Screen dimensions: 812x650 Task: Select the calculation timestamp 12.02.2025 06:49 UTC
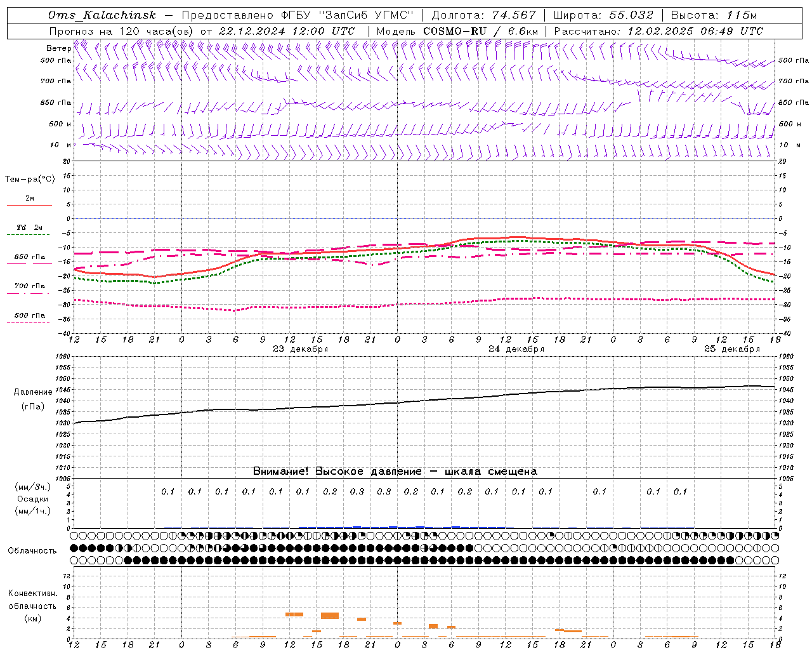(x=695, y=31)
